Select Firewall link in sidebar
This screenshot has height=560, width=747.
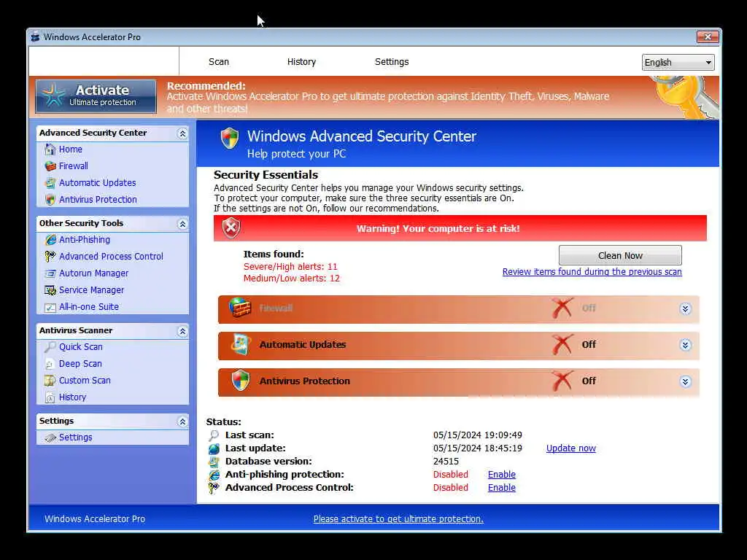(x=74, y=166)
